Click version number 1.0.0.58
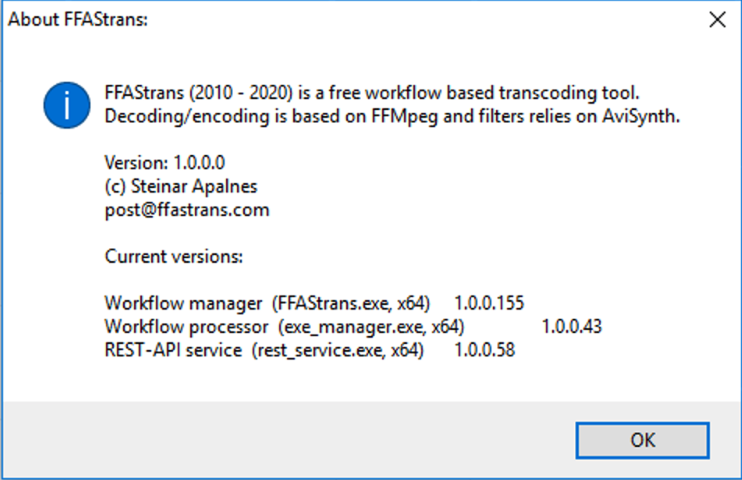This screenshot has width=742, height=480. click(485, 350)
